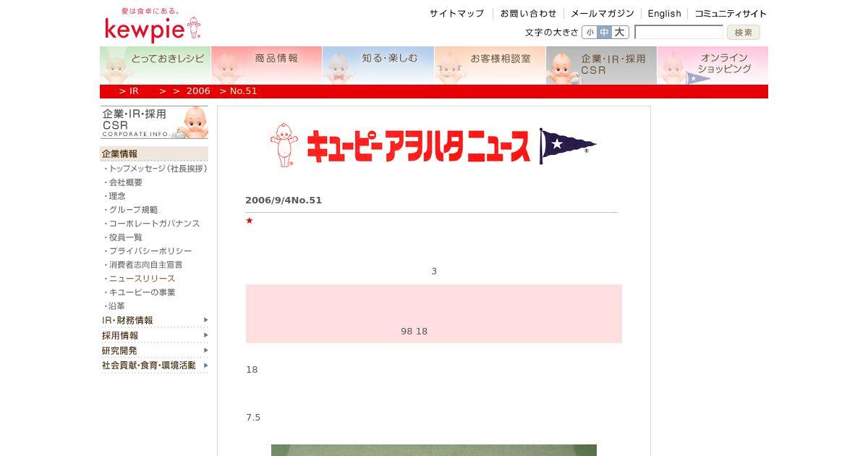Click the star flag icon in banner
Viewport: 868px width, 456px height.
click(x=567, y=146)
